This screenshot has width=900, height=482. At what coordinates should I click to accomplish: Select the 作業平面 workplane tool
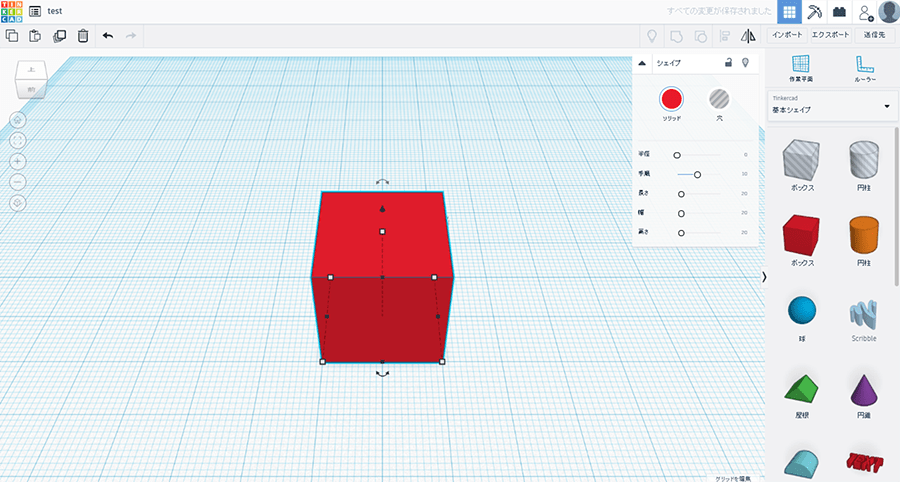point(801,68)
